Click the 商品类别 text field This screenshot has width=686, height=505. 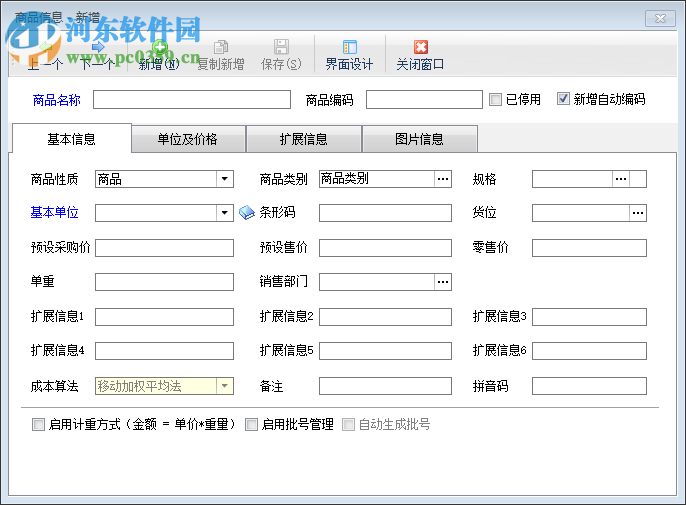point(377,179)
